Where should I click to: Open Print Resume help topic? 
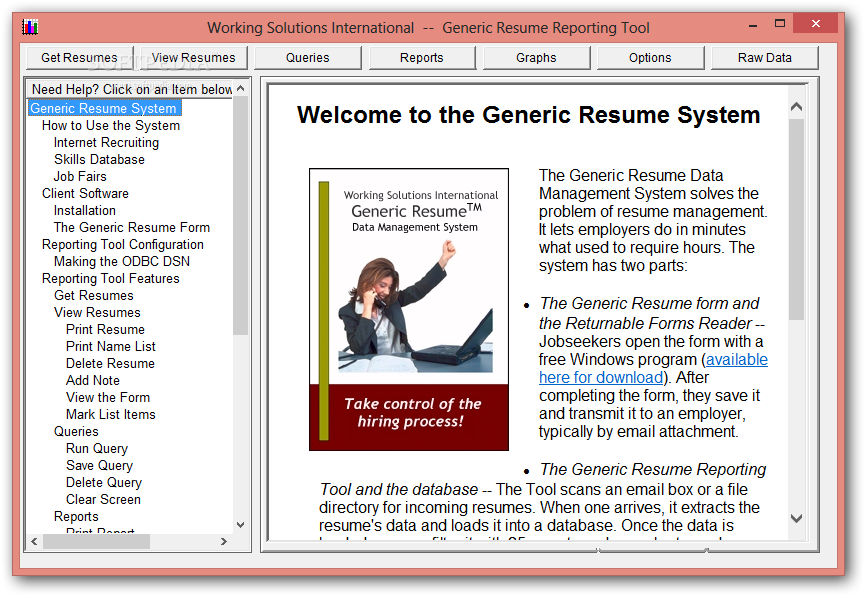[105, 329]
